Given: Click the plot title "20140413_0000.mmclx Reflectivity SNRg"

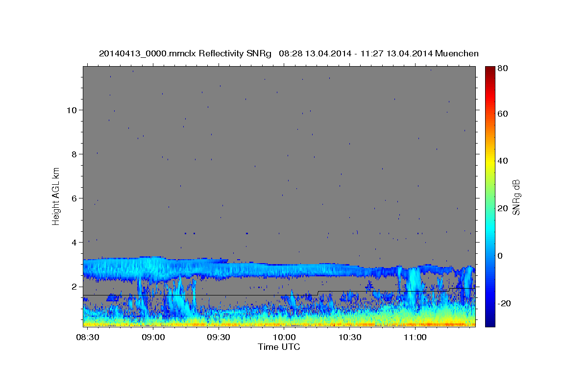Looking at the screenshot, I should click(185, 53).
